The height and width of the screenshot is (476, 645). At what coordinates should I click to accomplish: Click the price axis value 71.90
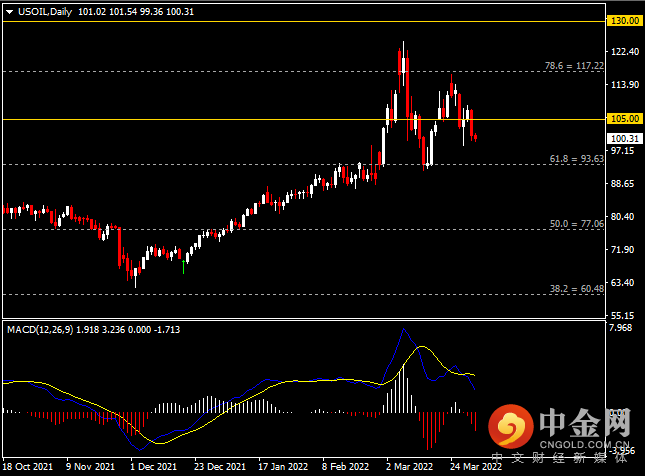[x=622, y=250]
